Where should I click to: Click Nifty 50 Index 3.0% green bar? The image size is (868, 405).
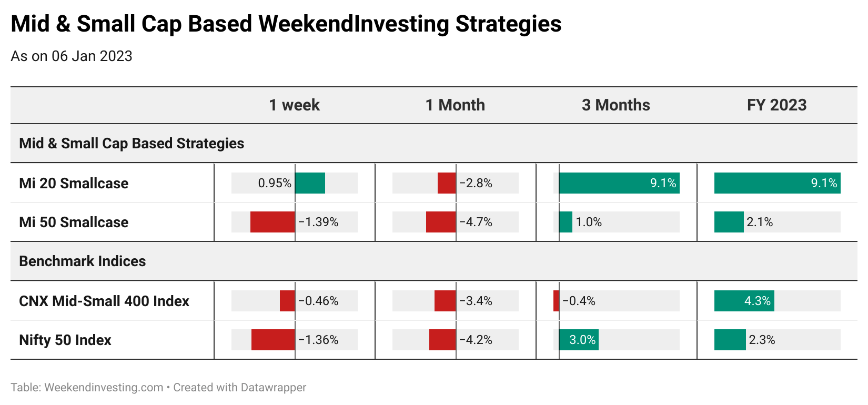pyautogui.click(x=579, y=340)
